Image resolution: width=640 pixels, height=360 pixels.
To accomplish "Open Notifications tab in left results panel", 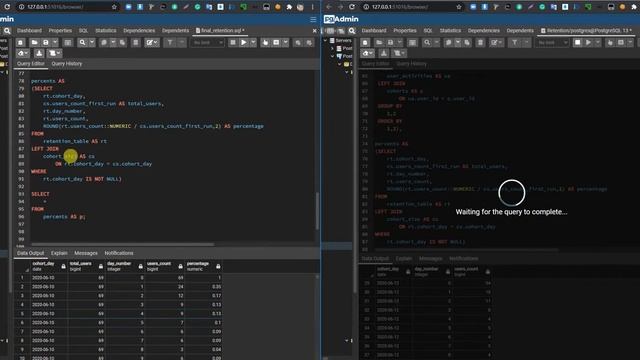I will point(119,253).
